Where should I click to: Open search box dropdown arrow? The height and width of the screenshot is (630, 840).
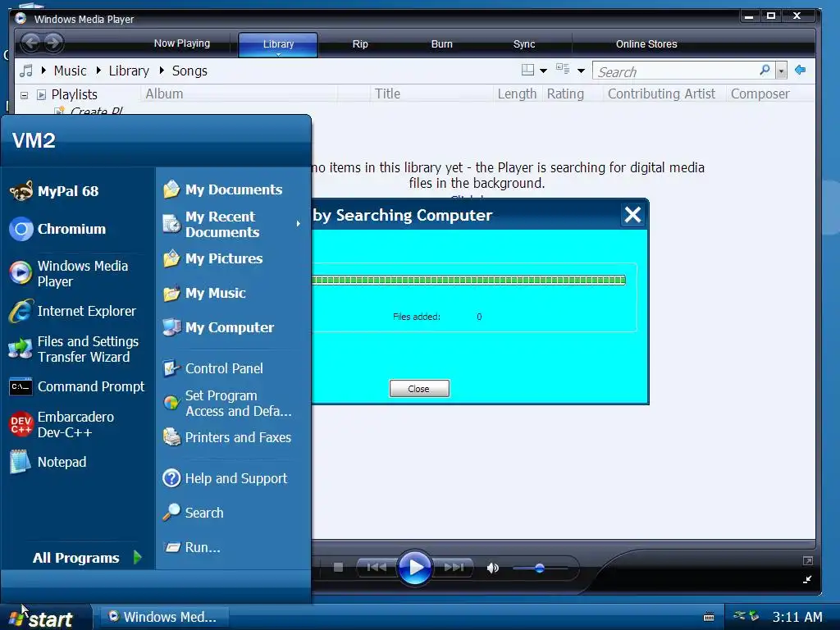click(782, 71)
